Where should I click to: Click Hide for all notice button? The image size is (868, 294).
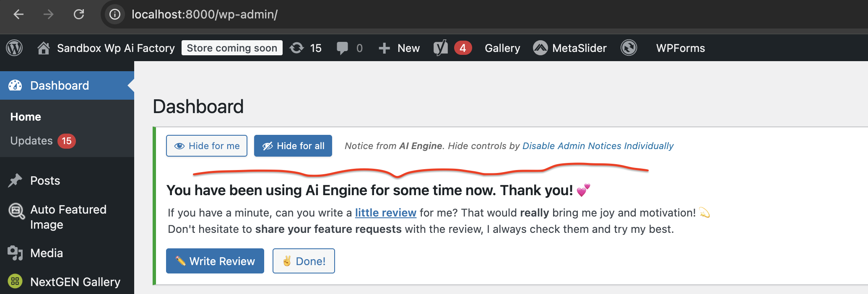click(293, 146)
